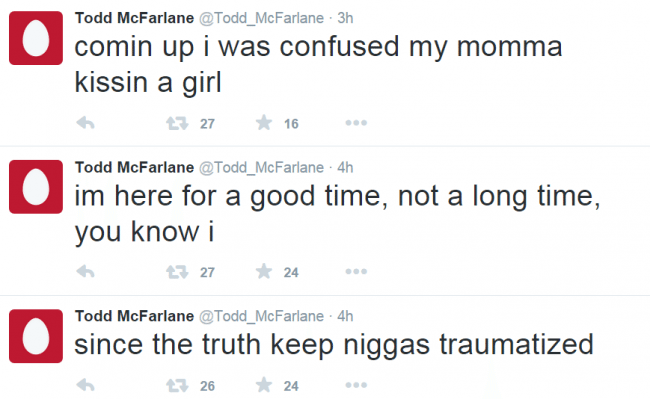
Task: Open more options on the 3h tweet
Action: (356, 123)
